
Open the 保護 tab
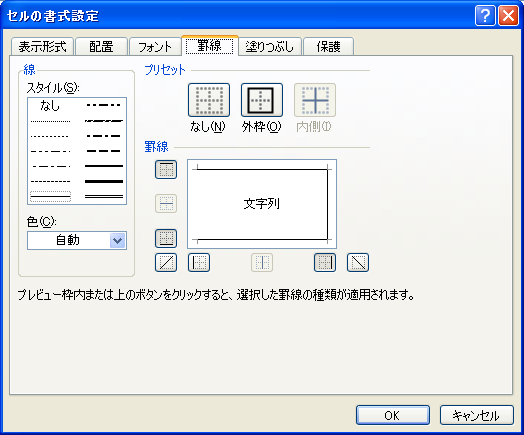pos(329,46)
